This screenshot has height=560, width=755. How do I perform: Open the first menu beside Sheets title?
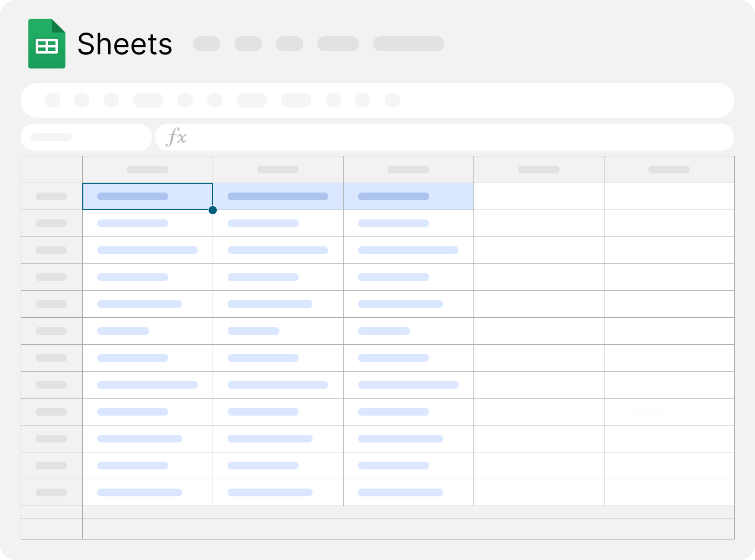point(206,44)
